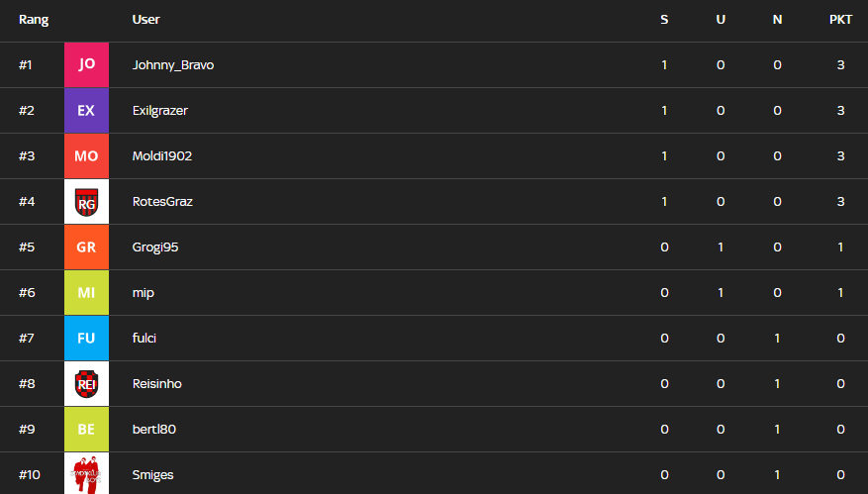Open RotesGraz's RG crest avatar
This screenshot has height=494, width=868.
click(x=86, y=202)
